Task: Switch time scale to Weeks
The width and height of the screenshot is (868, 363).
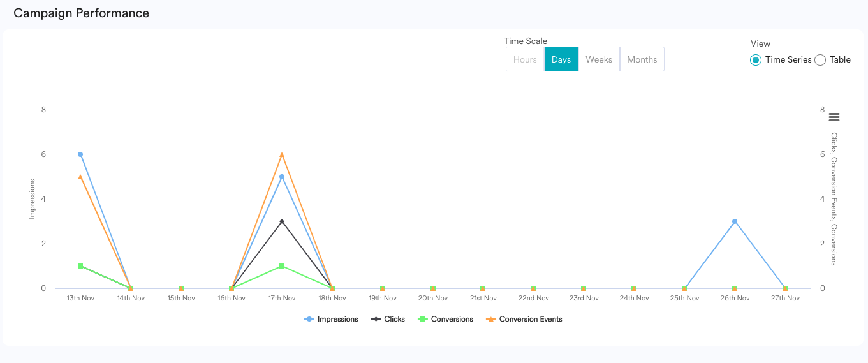Action: coord(599,59)
